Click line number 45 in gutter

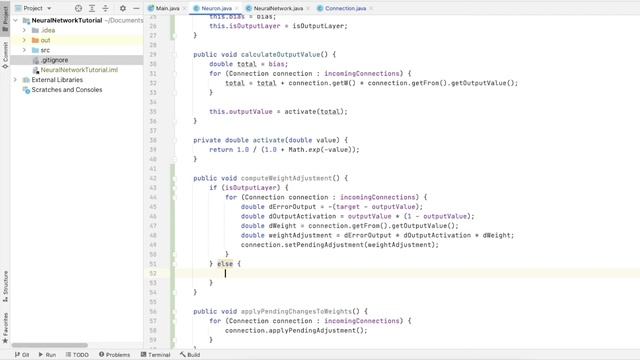pyautogui.click(x=153, y=207)
